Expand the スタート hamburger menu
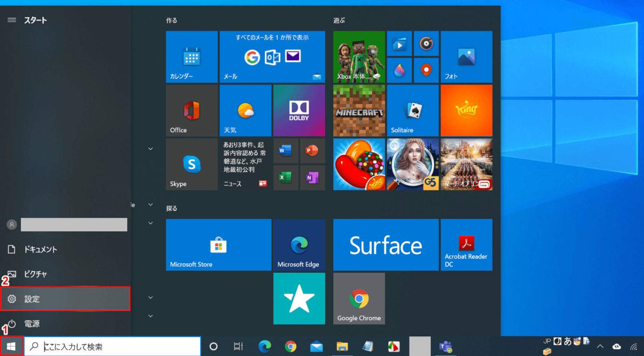Viewport: 644px width, 356px height. pyautogui.click(x=12, y=20)
